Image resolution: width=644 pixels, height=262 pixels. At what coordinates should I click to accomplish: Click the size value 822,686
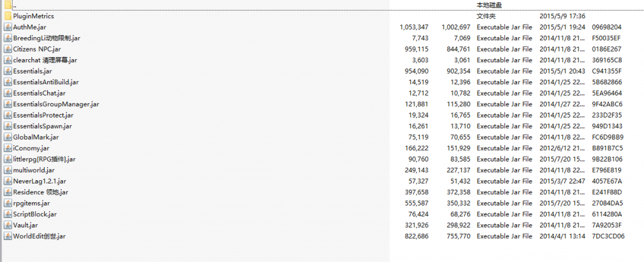pyautogui.click(x=416, y=236)
